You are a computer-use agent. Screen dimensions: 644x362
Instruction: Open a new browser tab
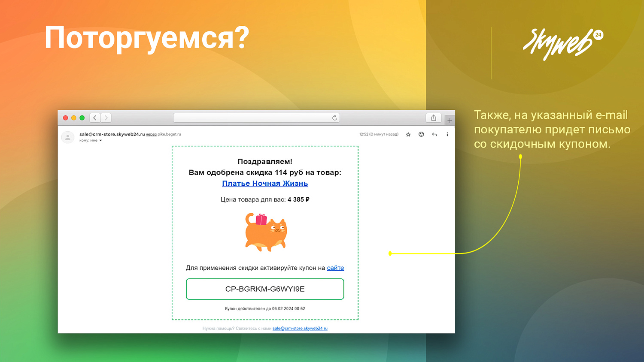pos(450,120)
